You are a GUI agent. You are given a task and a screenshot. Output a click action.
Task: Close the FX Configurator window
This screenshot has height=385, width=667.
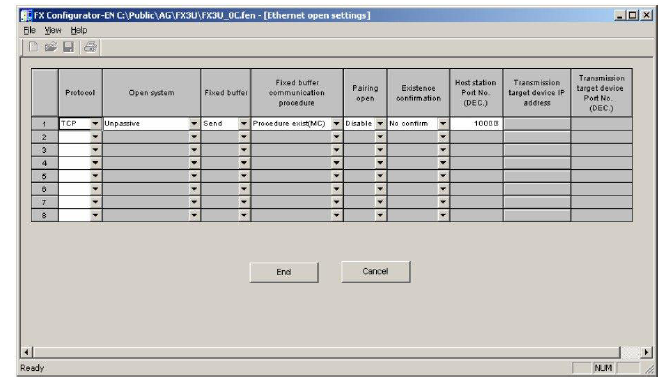pos(647,16)
